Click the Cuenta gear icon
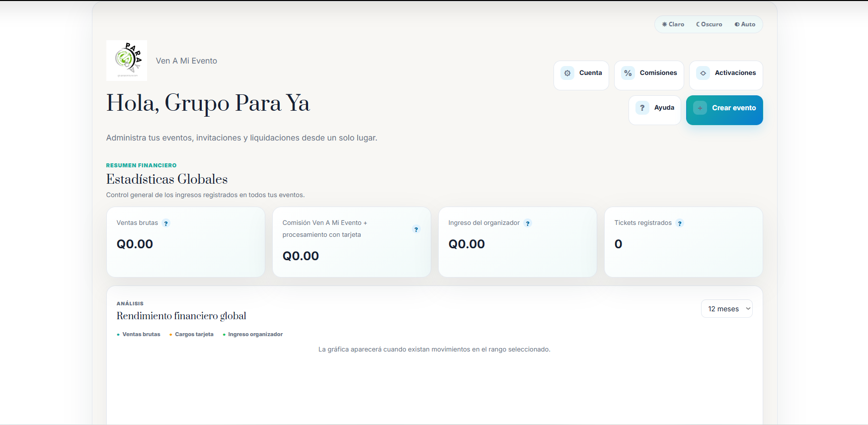The height and width of the screenshot is (425, 868). click(x=567, y=73)
